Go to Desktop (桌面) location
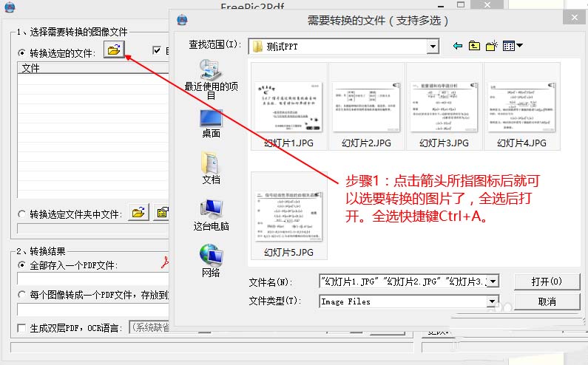Screen dimensions: 588x365 click(x=211, y=124)
